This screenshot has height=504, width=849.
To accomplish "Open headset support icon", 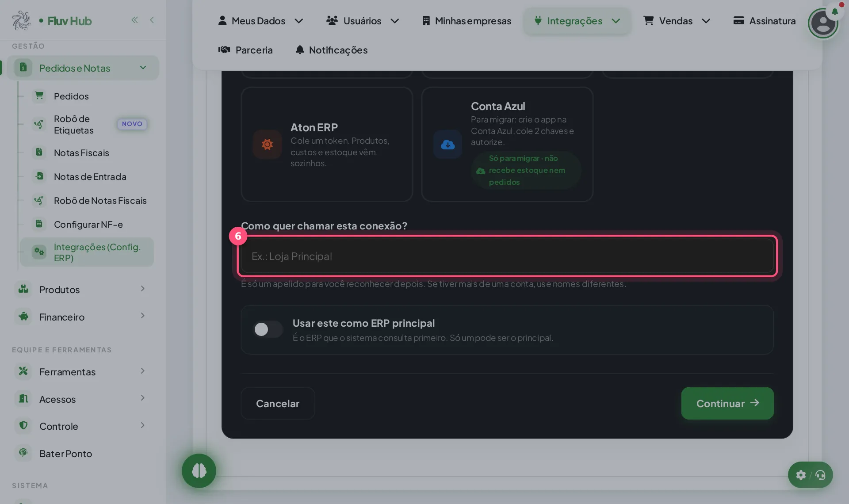I will pyautogui.click(x=820, y=475).
